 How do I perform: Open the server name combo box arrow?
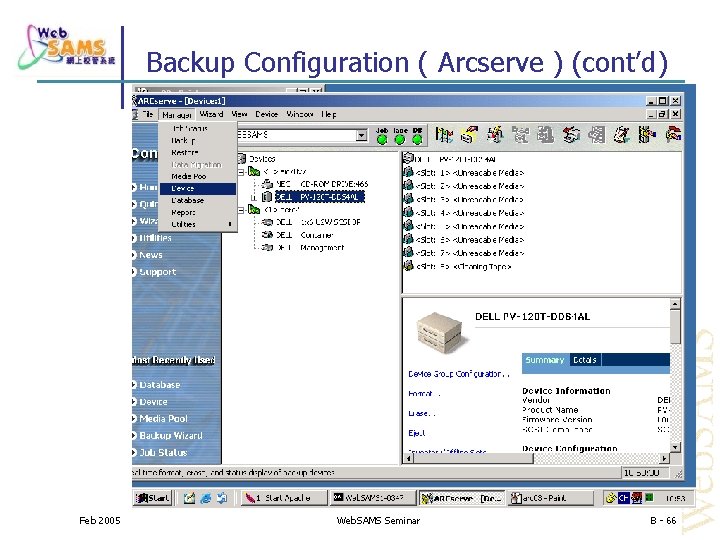362,135
